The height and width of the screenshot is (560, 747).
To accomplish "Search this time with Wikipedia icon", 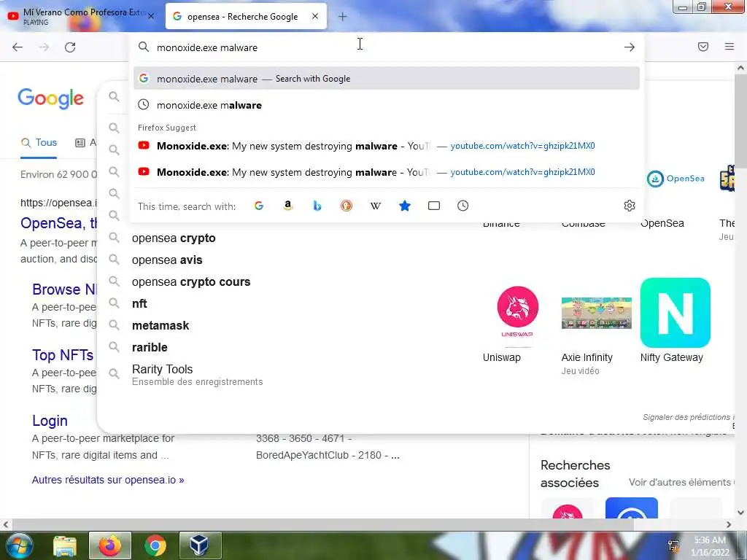I will 376,206.
